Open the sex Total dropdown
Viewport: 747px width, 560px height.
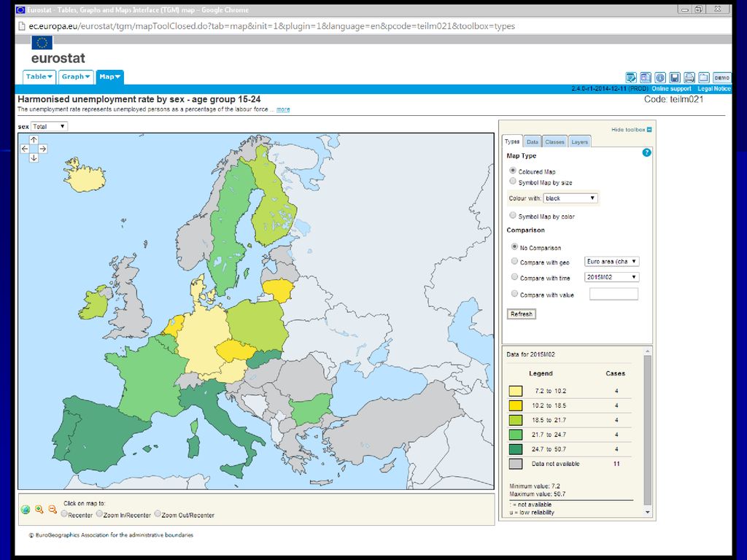[49, 126]
